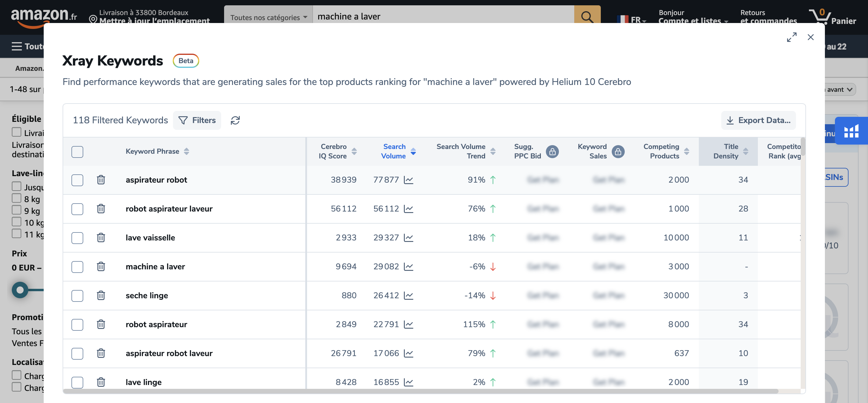The width and height of the screenshot is (868, 403).
Task: Open 'Retours et commandes' link
Action: pyautogui.click(x=769, y=17)
